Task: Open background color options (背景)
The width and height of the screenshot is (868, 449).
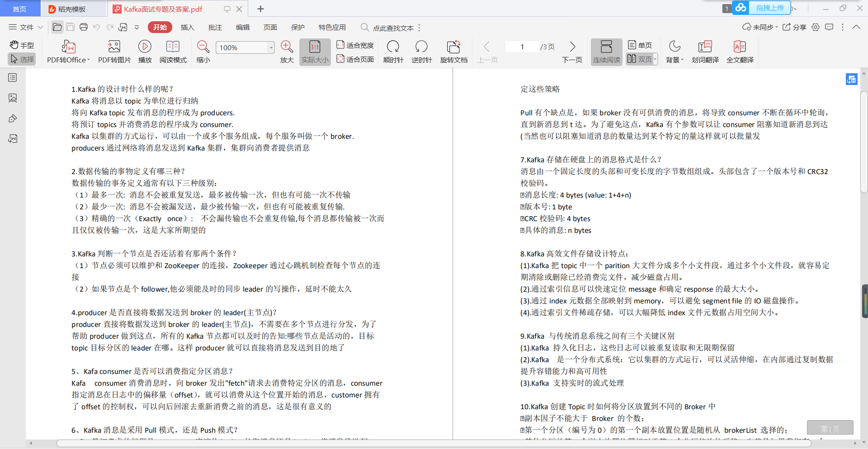Action: coord(675,52)
